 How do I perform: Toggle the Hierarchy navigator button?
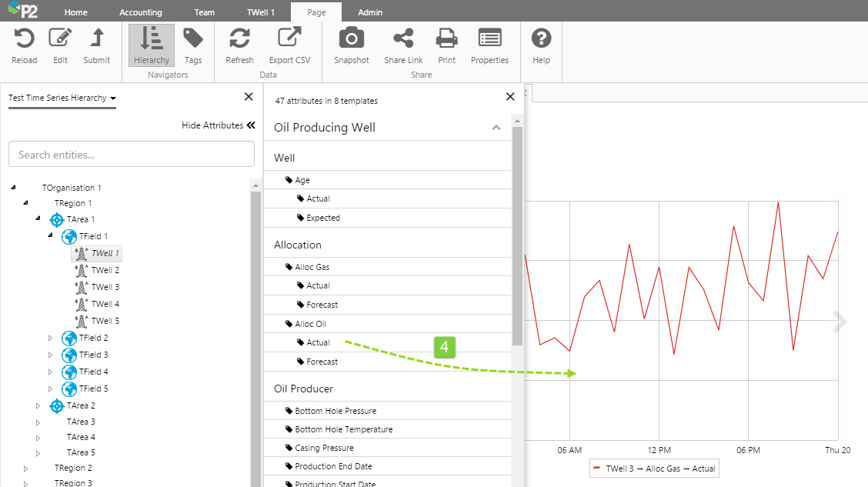pyautogui.click(x=151, y=45)
